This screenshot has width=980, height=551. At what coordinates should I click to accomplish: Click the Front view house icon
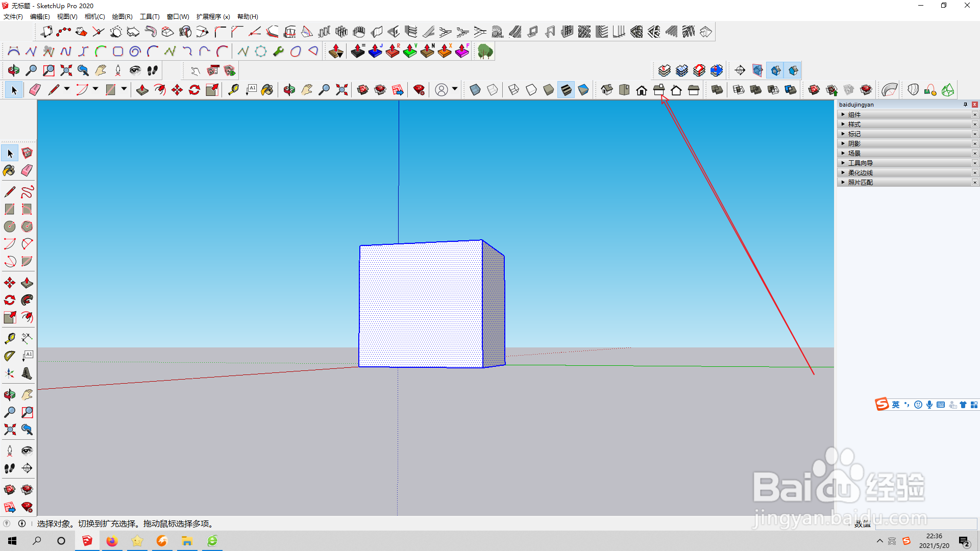(x=642, y=90)
